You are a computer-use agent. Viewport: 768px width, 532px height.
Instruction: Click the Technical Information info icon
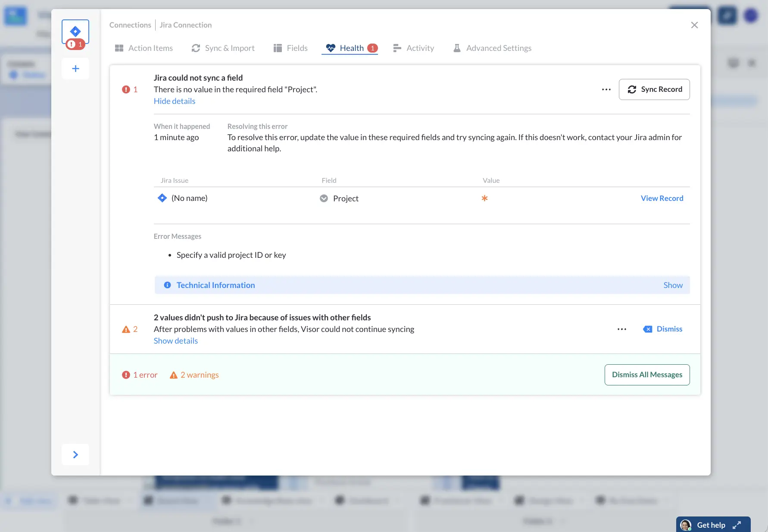point(168,285)
